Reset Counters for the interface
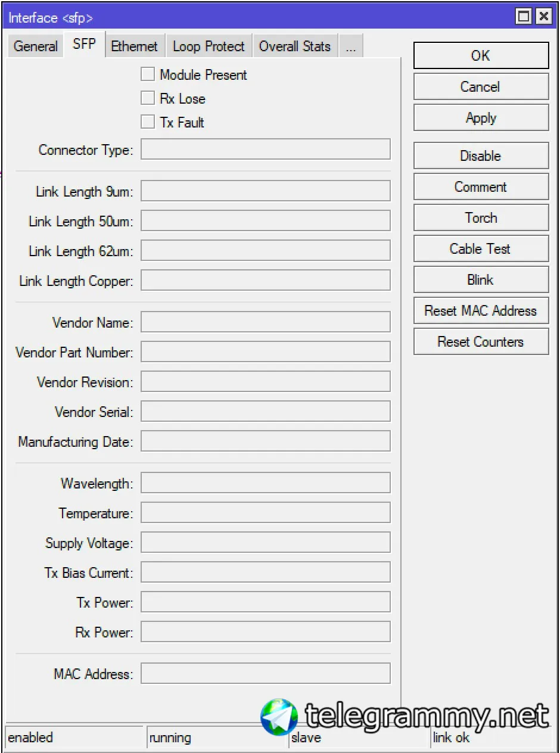The height and width of the screenshot is (753, 560). [x=481, y=341]
